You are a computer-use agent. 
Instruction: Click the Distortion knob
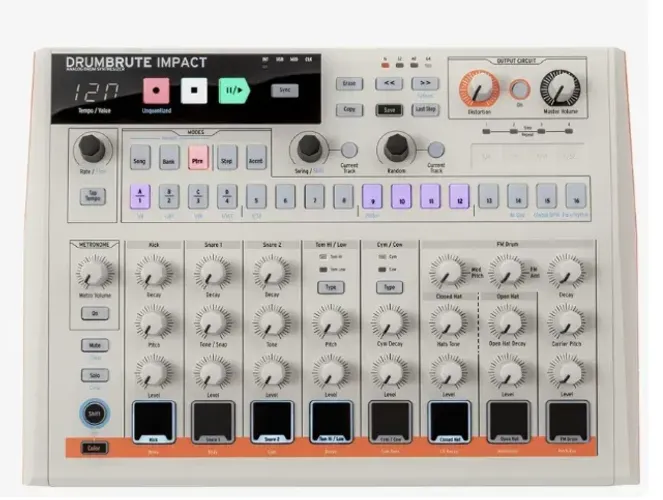click(479, 90)
